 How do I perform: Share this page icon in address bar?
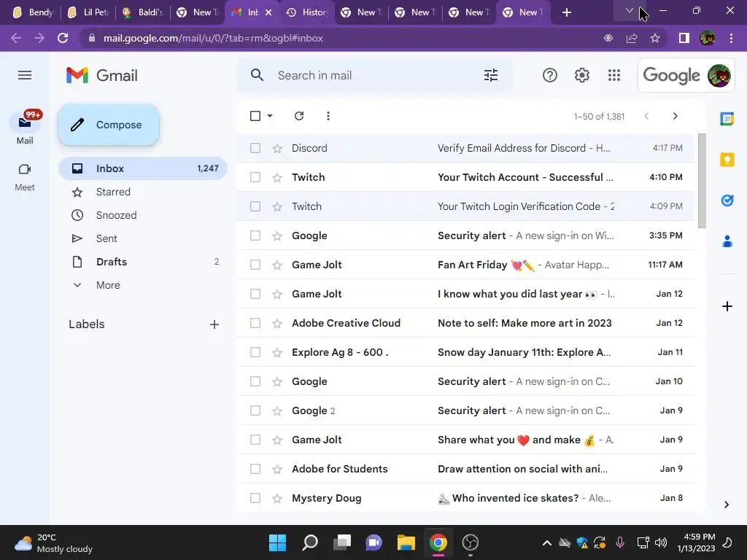[x=632, y=38]
